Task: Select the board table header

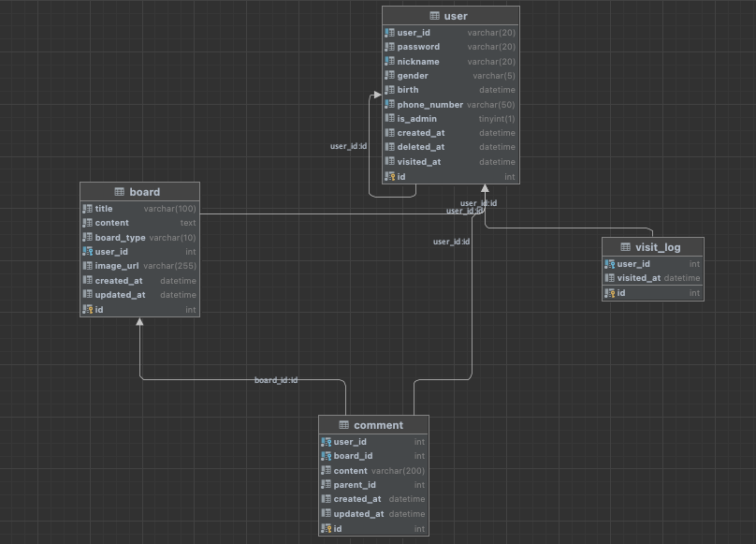Action: coord(139,192)
